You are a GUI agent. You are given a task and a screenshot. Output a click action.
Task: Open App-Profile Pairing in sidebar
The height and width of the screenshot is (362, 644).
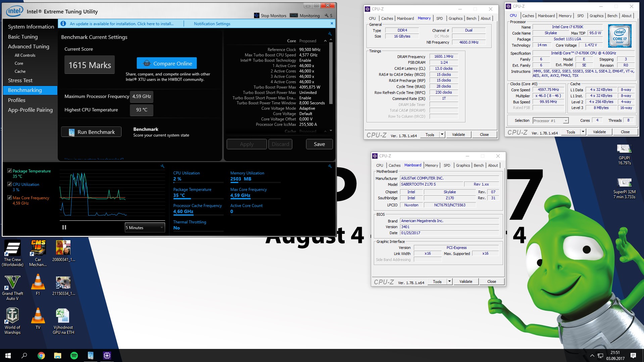coord(30,110)
